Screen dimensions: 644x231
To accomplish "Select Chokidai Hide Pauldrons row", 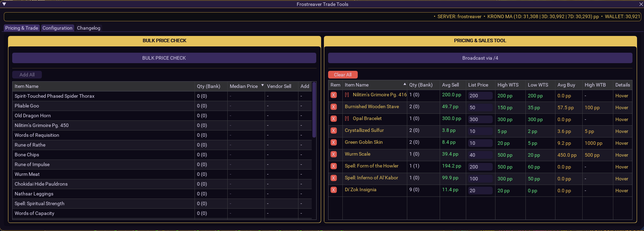I will [162, 184].
